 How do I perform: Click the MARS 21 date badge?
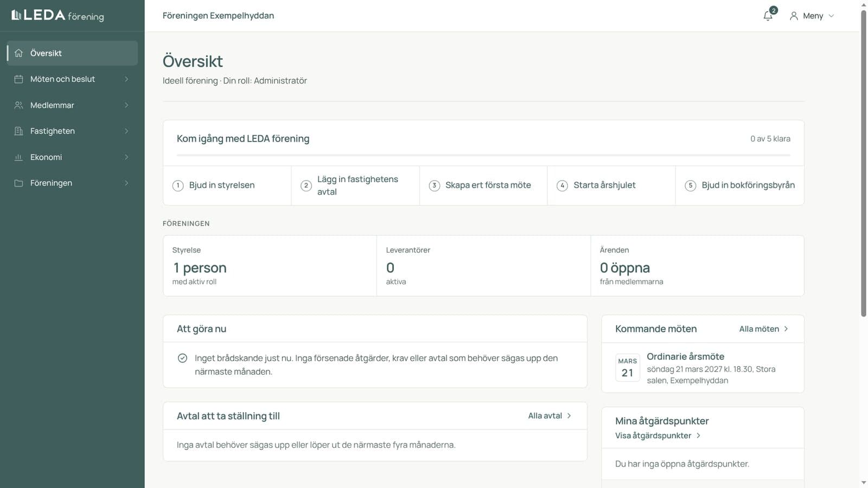(628, 368)
